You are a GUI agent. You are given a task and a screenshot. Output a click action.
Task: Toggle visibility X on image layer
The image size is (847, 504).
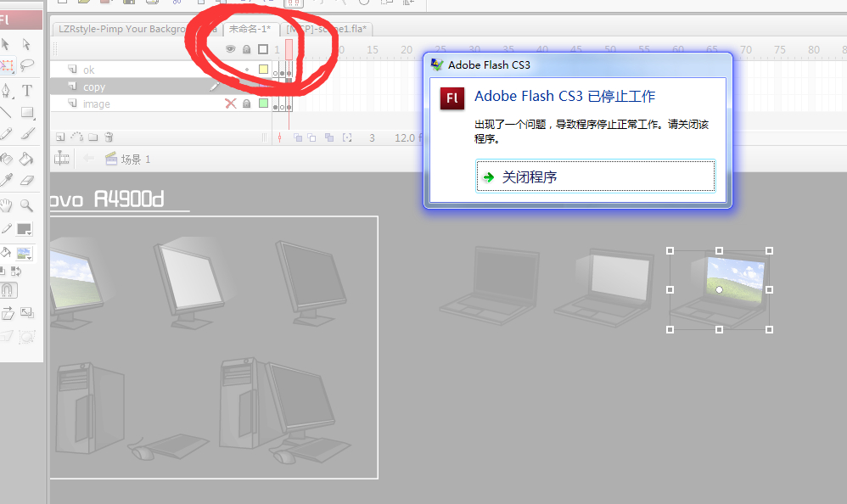[231, 104]
